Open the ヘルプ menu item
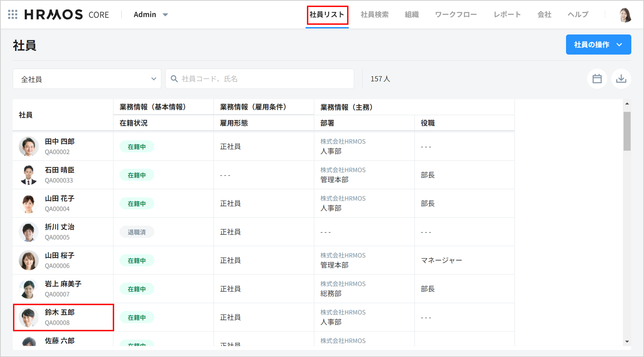The width and height of the screenshot is (644, 357). pyautogui.click(x=577, y=14)
